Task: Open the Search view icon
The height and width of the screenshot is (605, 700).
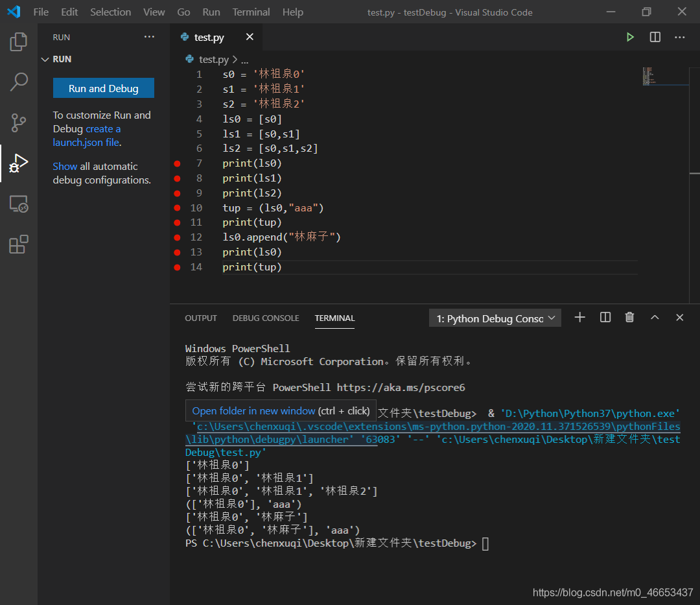Action: click(19, 82)
